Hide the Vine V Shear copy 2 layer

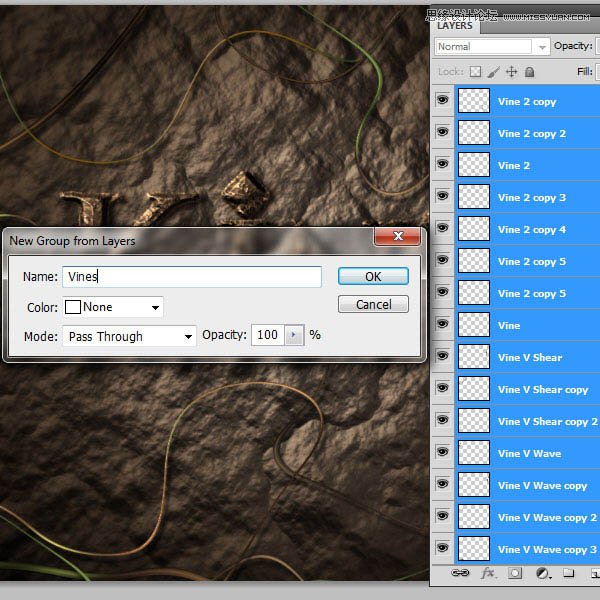click(x=442, y=420)
